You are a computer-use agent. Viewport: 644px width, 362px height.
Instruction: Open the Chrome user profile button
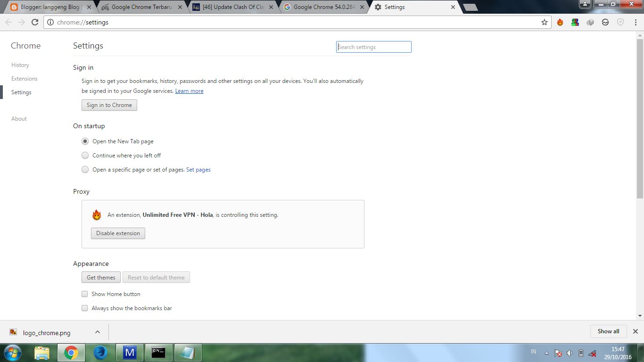tap(585, 4)
